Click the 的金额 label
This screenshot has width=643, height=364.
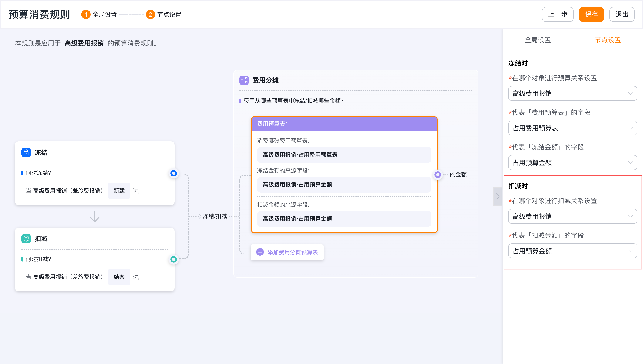point(458,175)
